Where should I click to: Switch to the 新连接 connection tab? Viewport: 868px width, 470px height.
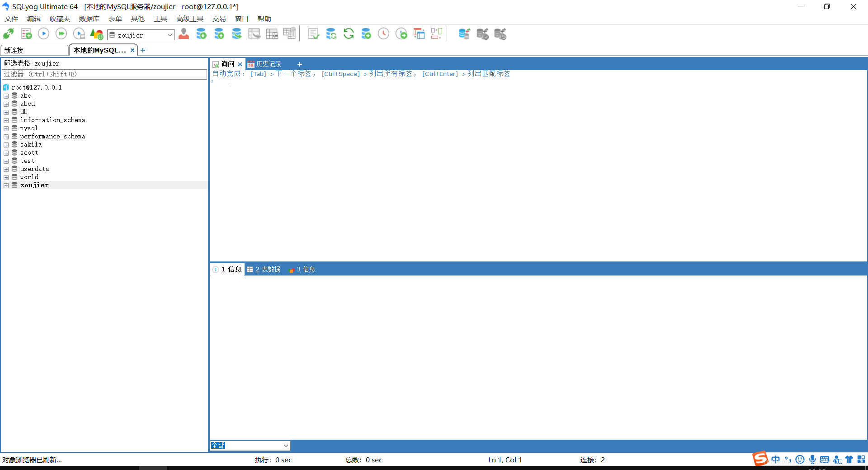35,50
